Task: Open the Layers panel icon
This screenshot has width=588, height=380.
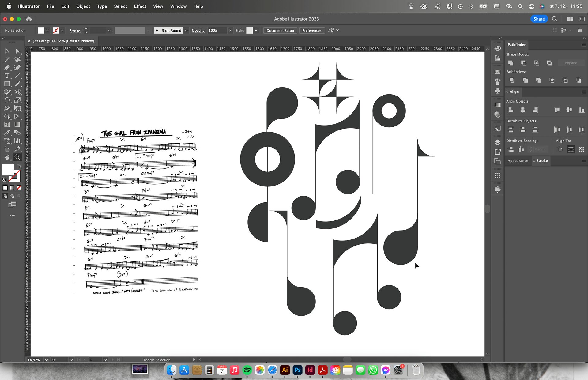Action: [498, 142]
